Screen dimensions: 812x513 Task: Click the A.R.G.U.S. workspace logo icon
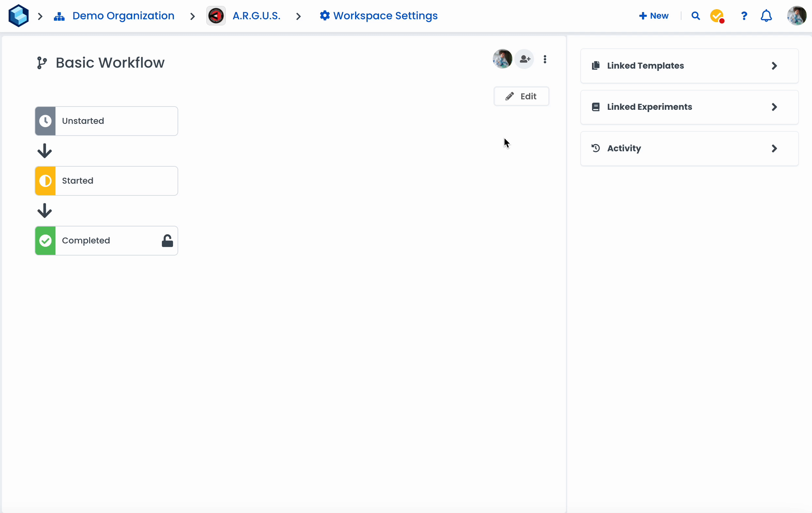coord(216,16)
